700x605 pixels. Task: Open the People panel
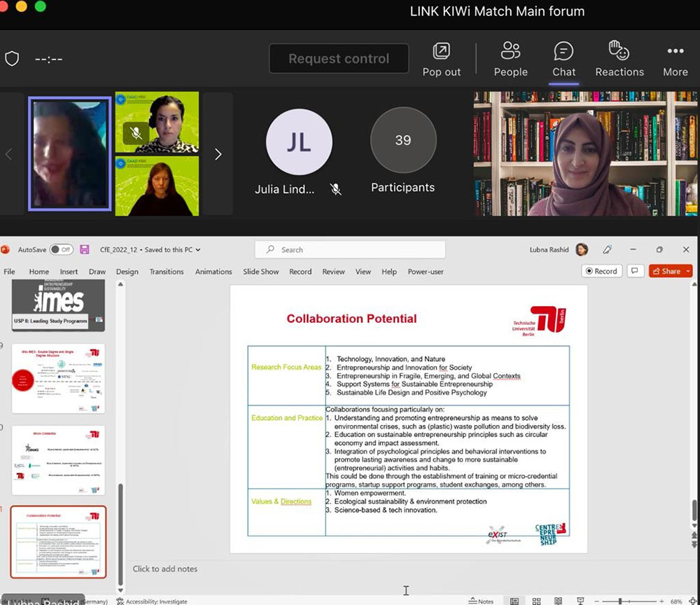510,59
